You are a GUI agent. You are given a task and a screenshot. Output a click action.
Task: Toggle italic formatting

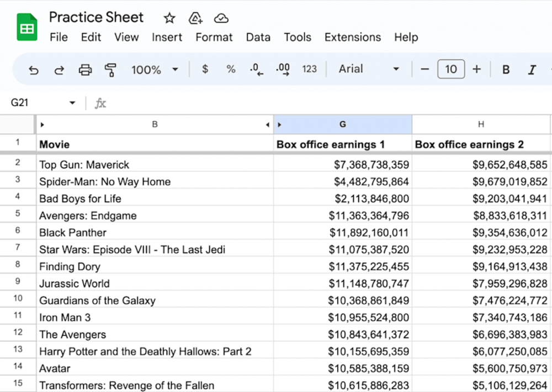pyautogui.click(x=532, y=69)
